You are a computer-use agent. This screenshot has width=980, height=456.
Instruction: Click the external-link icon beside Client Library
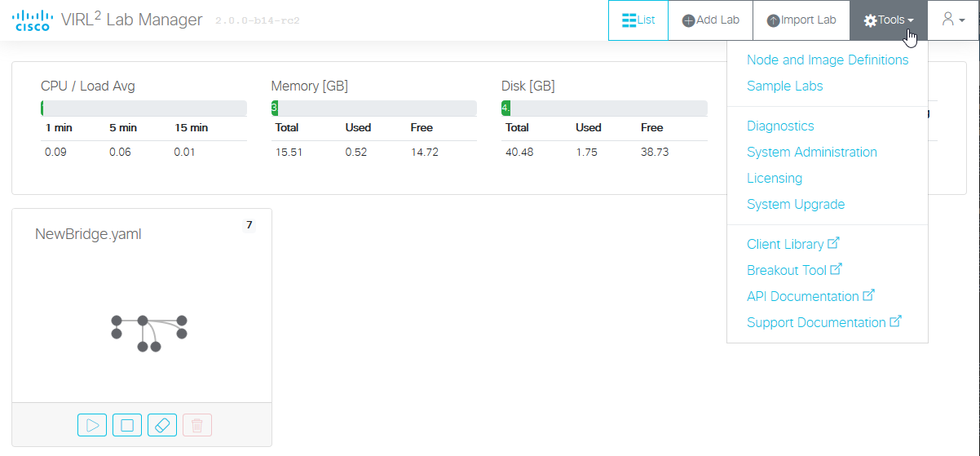coord(833,243)
